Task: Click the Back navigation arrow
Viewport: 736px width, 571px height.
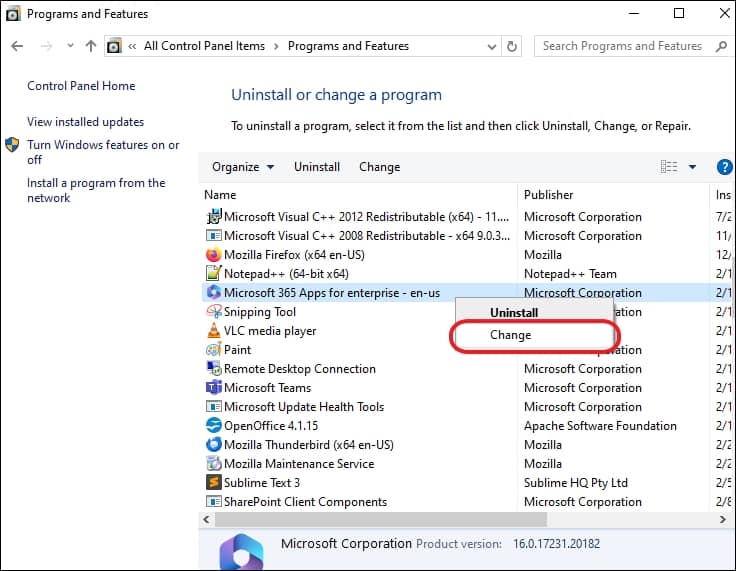Action: [x=17, y=46]
